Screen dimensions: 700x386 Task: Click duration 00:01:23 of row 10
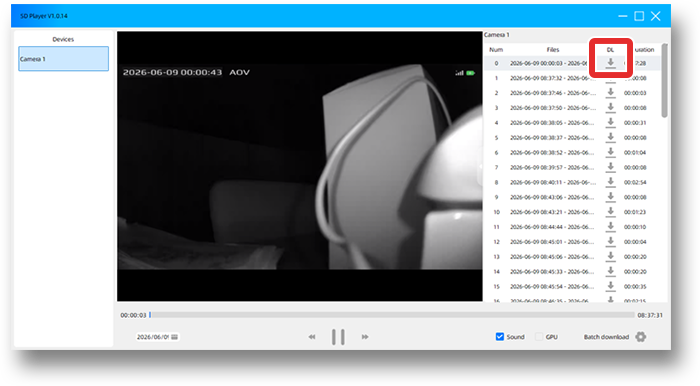635,212
